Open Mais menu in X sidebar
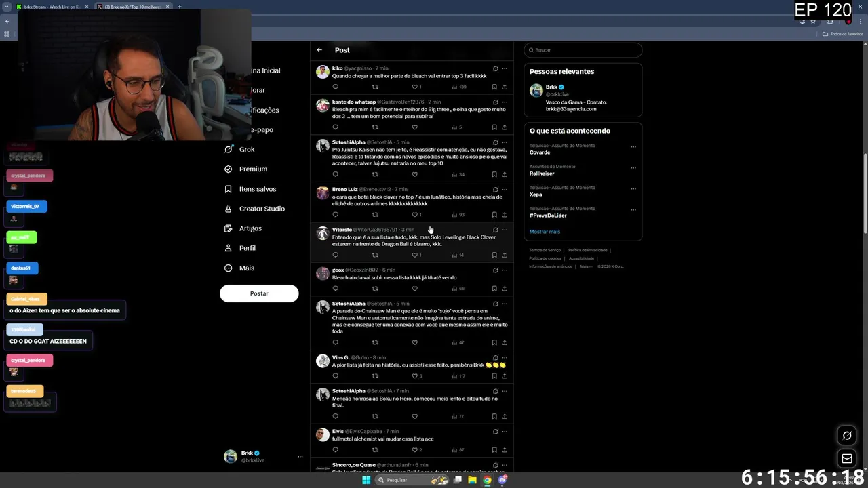 (239, 268)
